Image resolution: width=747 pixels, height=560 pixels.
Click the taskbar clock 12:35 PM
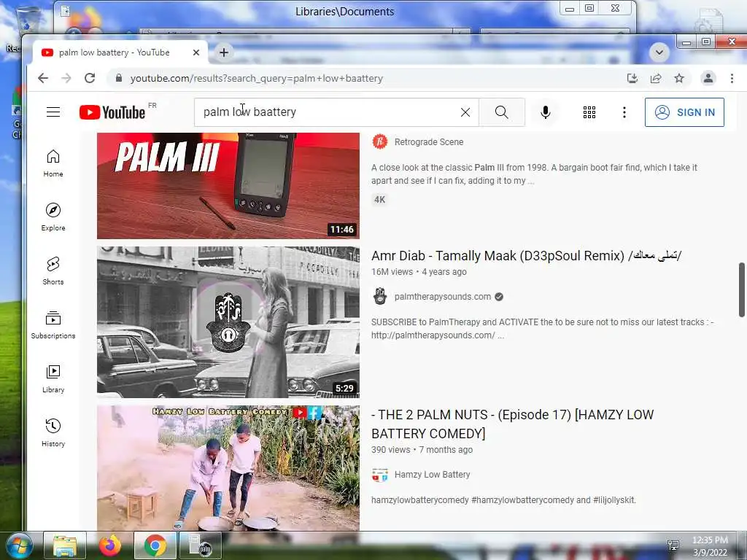pos(710,540)
